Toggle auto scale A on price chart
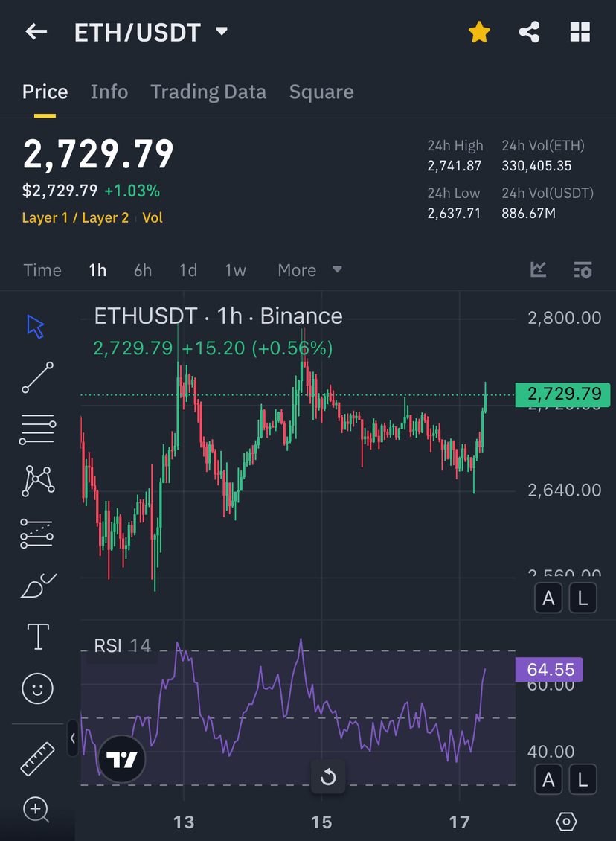The image size is (616, 841). (548, 598)
